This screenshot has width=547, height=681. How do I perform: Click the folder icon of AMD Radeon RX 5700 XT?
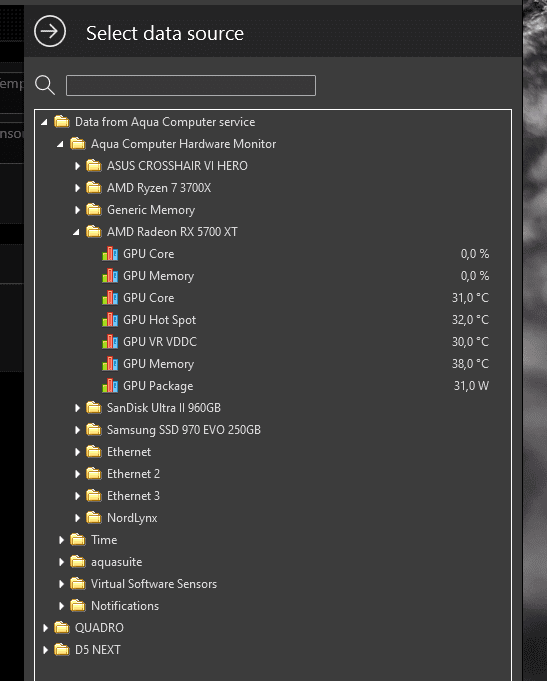[x=94, y=231]
